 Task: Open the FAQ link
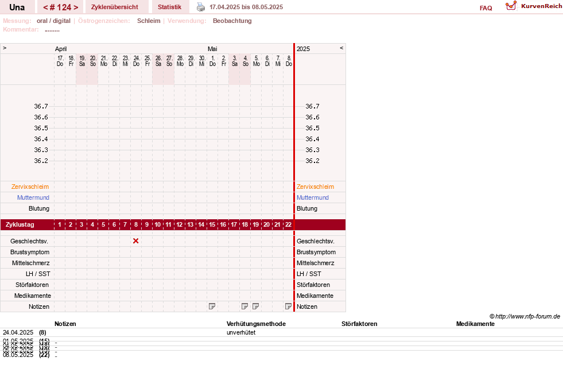tap(486, 8)
